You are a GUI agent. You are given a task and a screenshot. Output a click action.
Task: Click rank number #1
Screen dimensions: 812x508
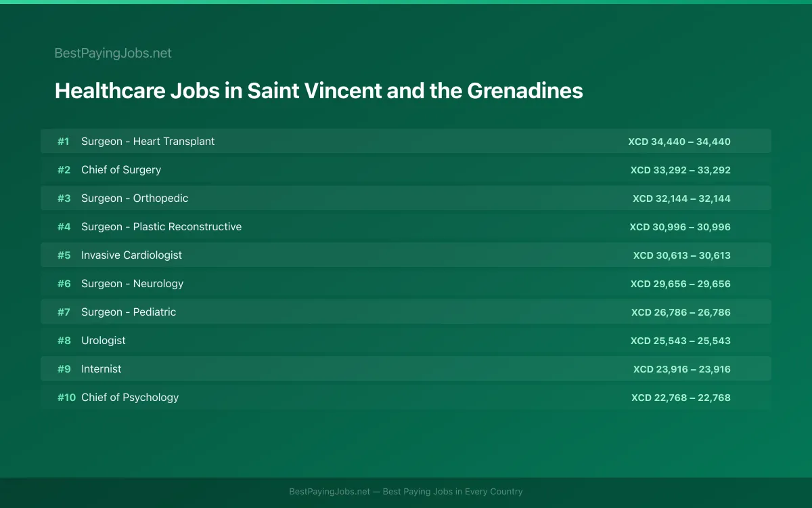point(64,142)
